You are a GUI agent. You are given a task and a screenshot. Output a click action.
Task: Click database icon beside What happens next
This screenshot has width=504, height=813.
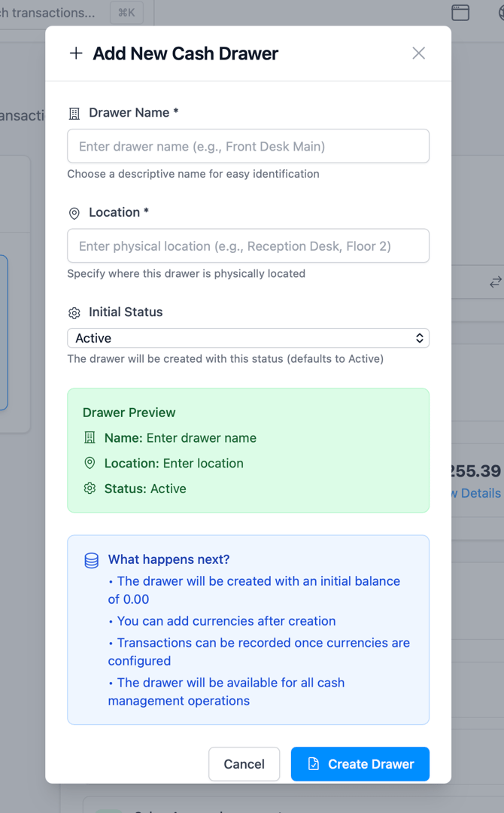tap(91, 561)
